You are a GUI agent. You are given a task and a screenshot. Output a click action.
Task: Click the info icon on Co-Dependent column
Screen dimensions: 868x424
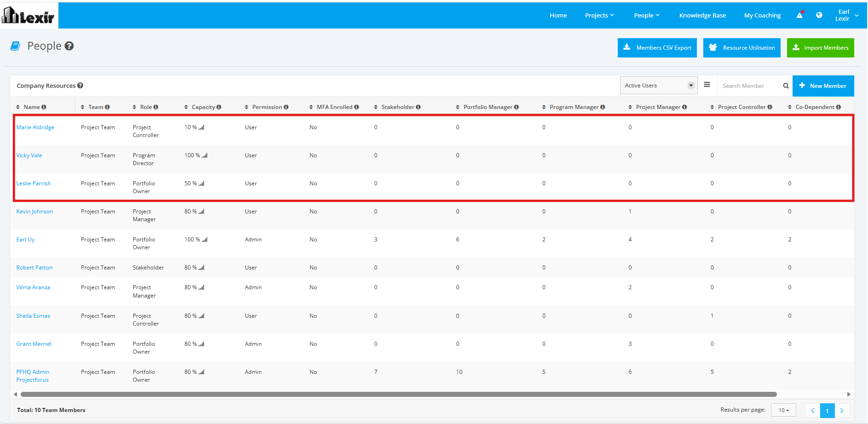839,107
